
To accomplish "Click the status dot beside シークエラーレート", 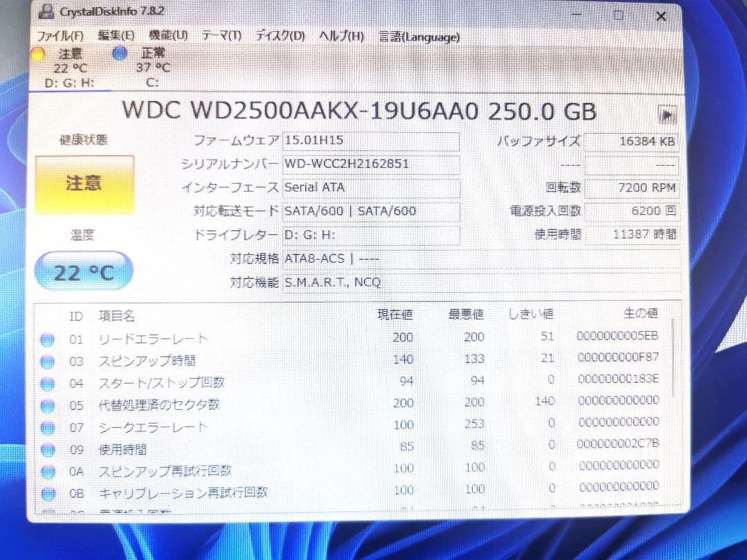I will [48, 426].
